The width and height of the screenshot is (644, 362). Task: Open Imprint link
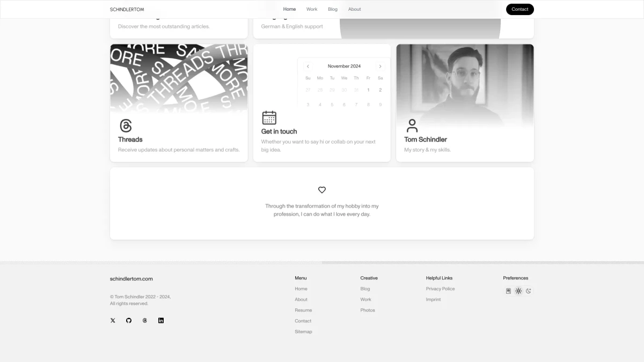pyautogui.click(x=434, y=299)
